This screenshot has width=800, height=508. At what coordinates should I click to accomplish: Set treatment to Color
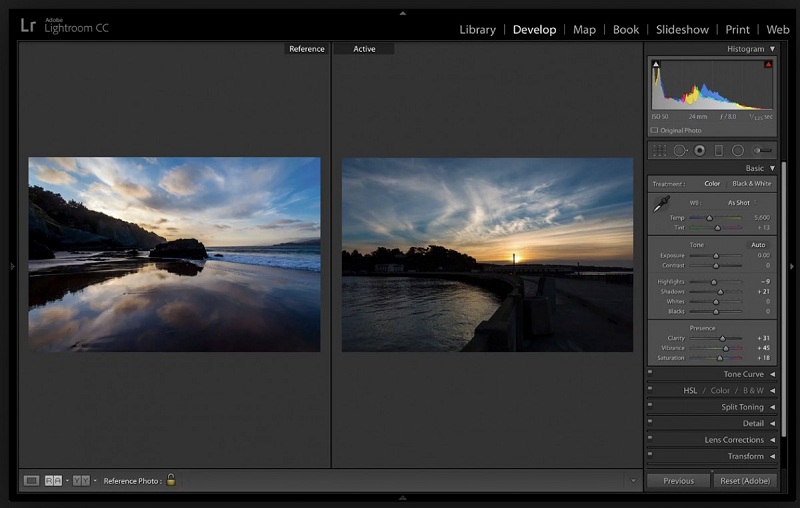(712, 184)
